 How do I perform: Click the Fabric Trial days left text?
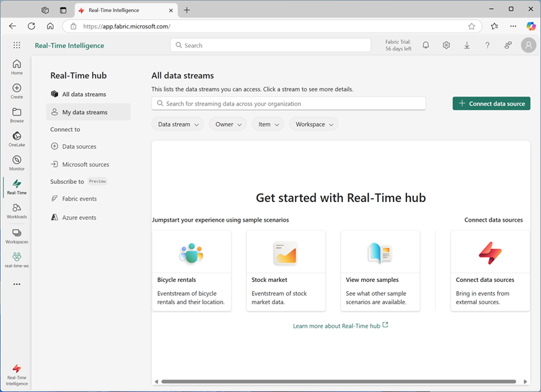click(398, 45)
